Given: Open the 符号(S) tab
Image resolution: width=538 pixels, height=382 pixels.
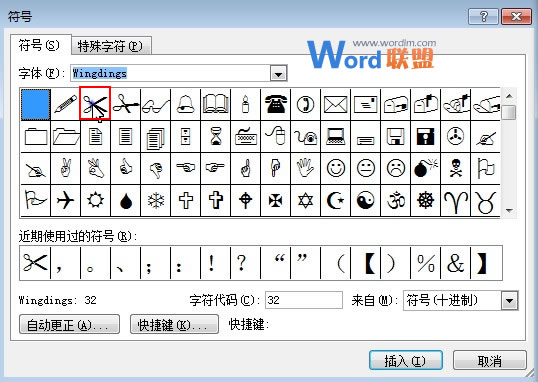Looking at the screenshot, I should coord(39,45).
